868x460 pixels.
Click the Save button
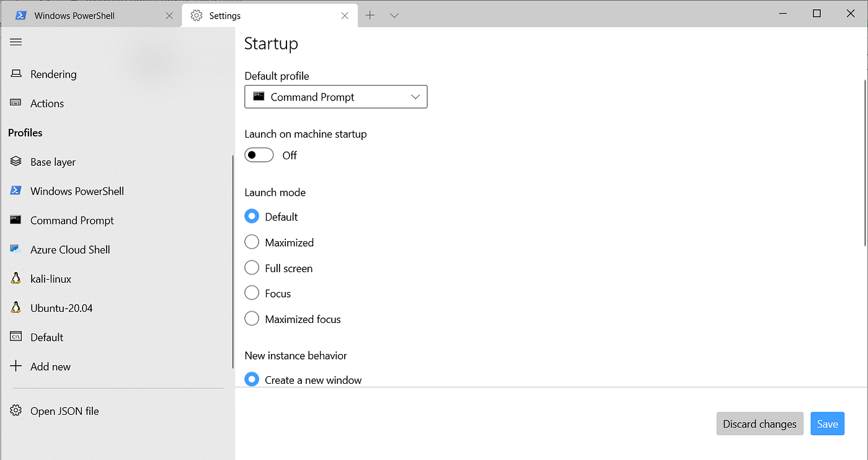pyautogui.click(x=827, y=423)
